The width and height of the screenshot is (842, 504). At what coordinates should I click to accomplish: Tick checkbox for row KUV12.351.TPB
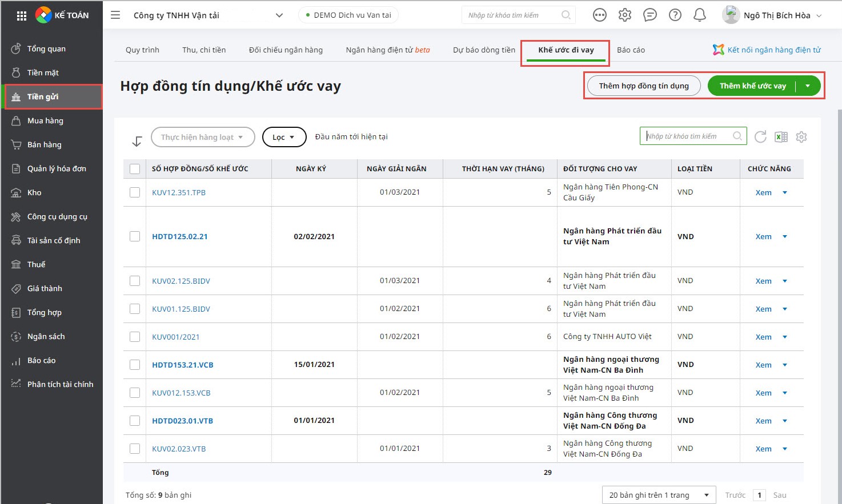pyautogui.click(x=135, y=192)
